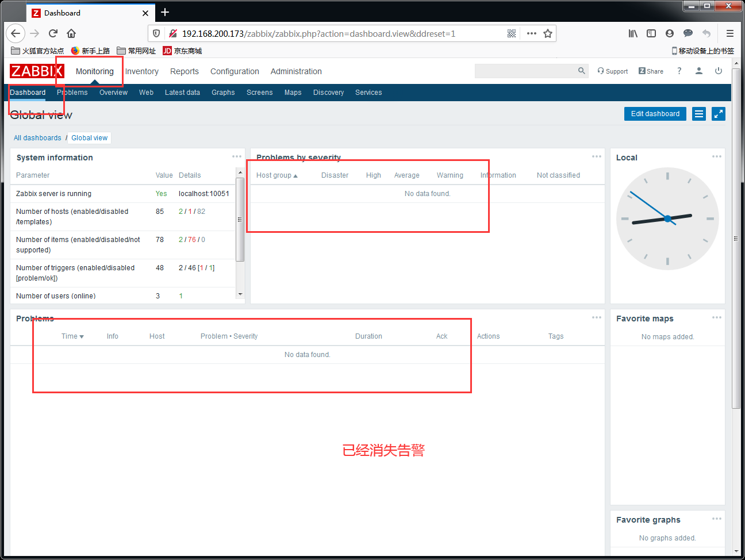Go to browser home page icon
The width and height of the screenshot is (745, 560).
click(x=71, y=33)
